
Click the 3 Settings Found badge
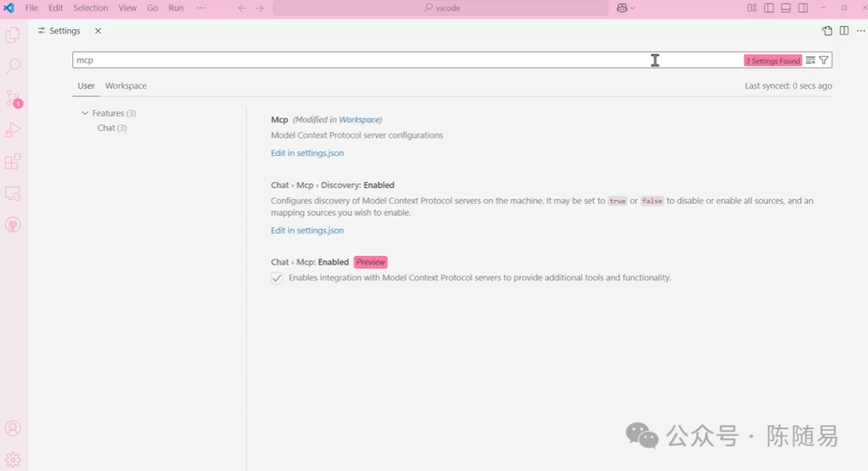tap(773, 61)
